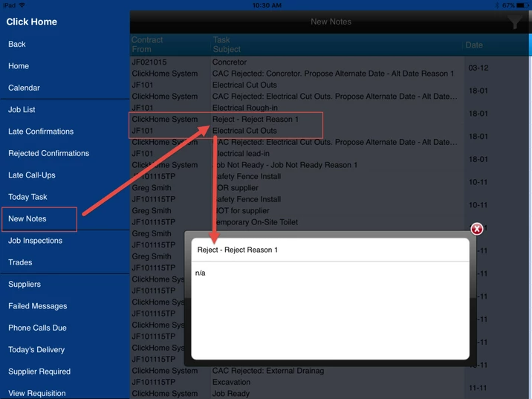Select Late Call-Ups in sidebar
The height and width of the screenshot is (399, 532).
32,175
